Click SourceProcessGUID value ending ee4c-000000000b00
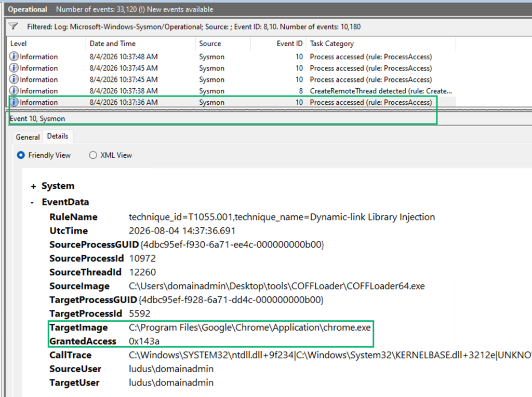532x397 pixels. coord(232,244)
